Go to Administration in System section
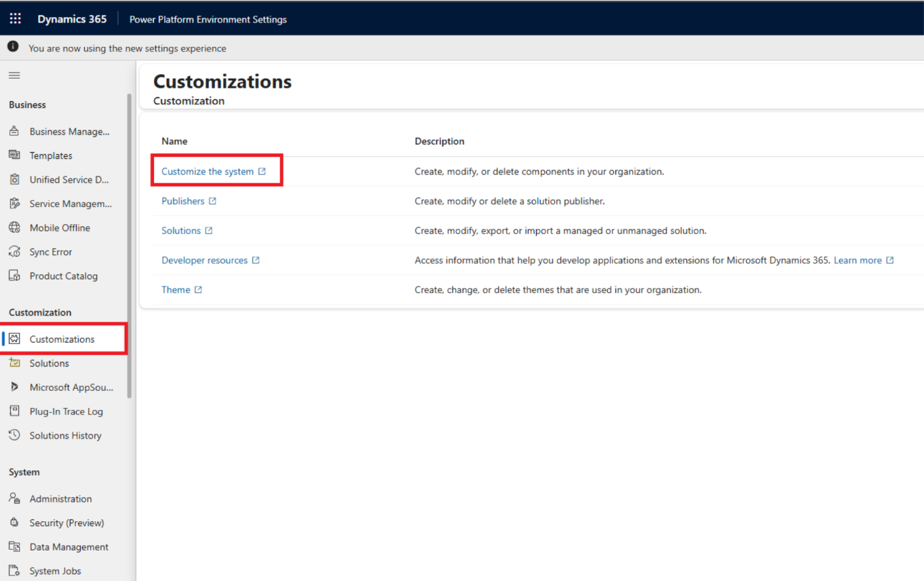This screenshot has height=581, width=924. (60, 499)
